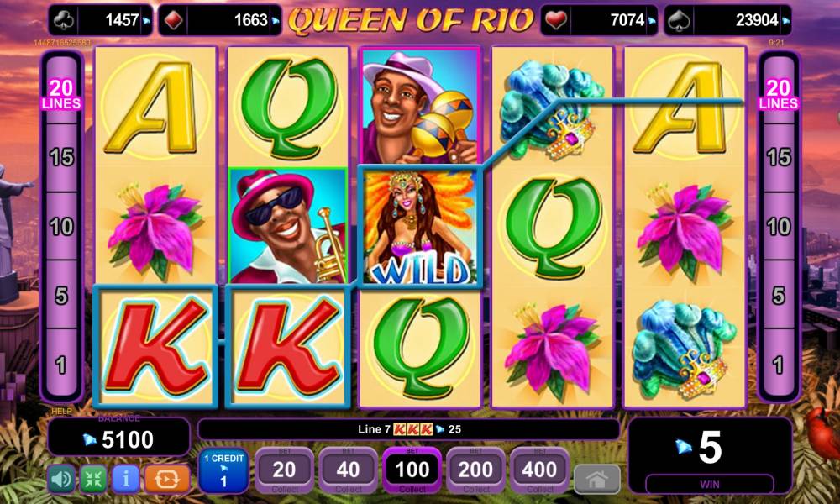Set the bet to 40
Viewport: 840px width, 504px height.
(349, 470)
